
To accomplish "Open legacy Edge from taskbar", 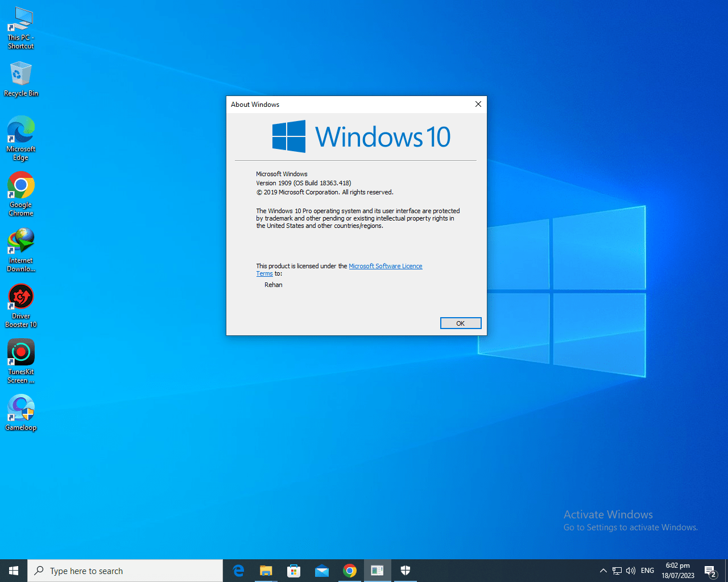I will click(238, 571).
